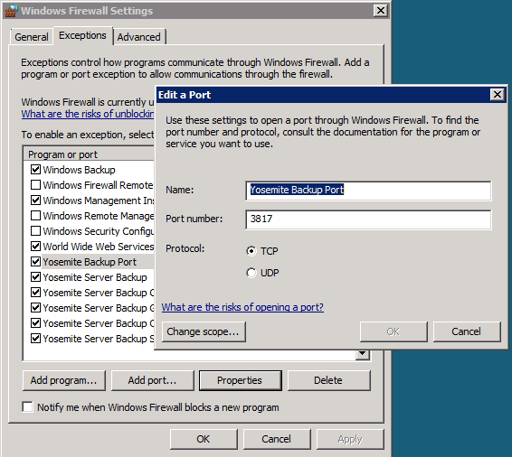The width and height of the screenshot is (512, 457).
Task: Close the Edit a Port dialog
Action: (497, 95)
